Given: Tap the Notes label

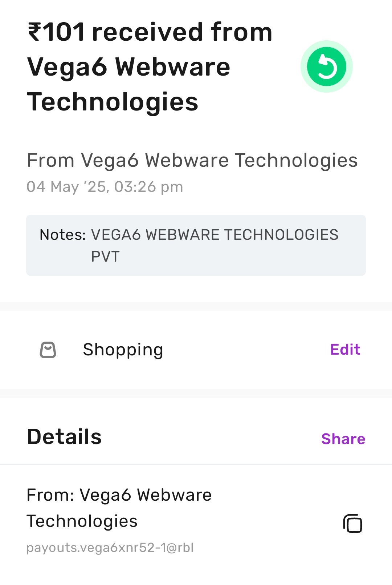Looking at the screenshot, I should (x=62, y=235).
